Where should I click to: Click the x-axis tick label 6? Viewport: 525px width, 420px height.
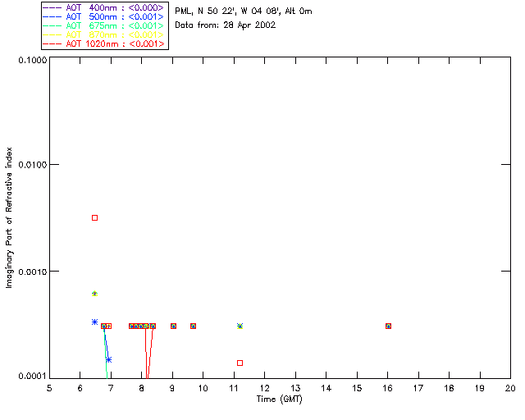(x=80, y=388)
